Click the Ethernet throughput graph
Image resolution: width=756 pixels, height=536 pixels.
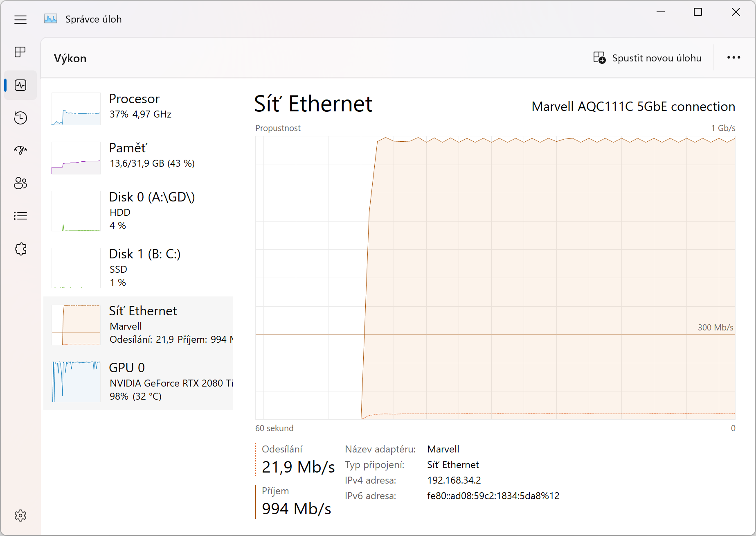coord(495,278)
